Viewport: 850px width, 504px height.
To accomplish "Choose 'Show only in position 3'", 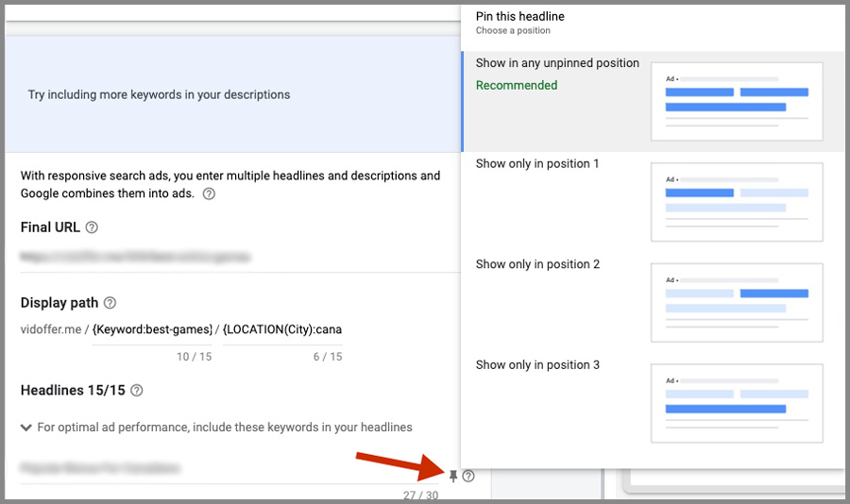I will tap(537, 365).
